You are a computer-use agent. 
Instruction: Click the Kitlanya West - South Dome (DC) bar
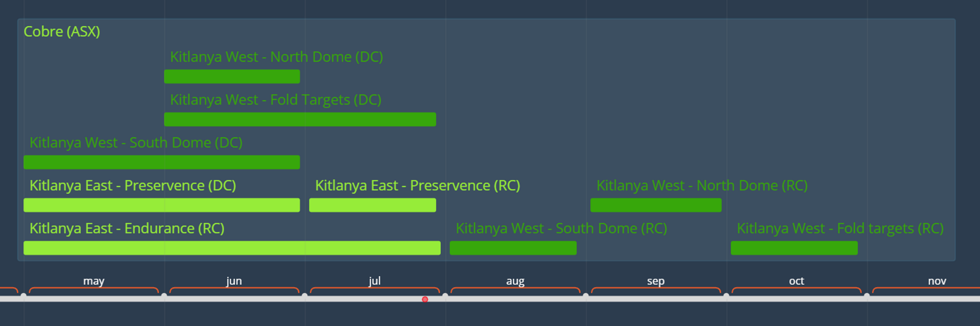coord(162,162)
